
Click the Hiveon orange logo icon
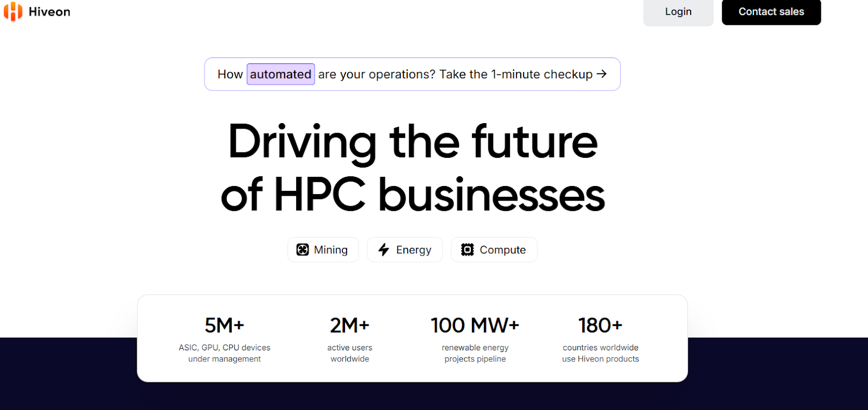(13, 11)
